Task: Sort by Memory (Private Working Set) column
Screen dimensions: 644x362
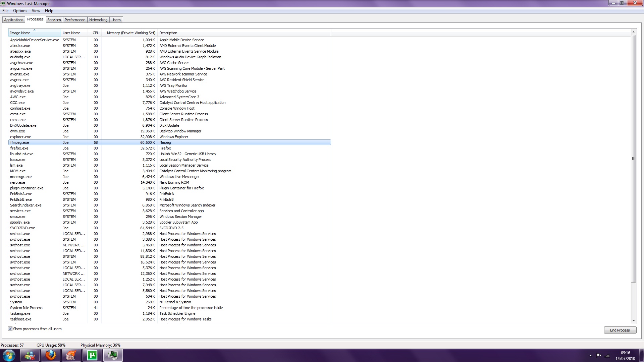Action: coord(129,33)
